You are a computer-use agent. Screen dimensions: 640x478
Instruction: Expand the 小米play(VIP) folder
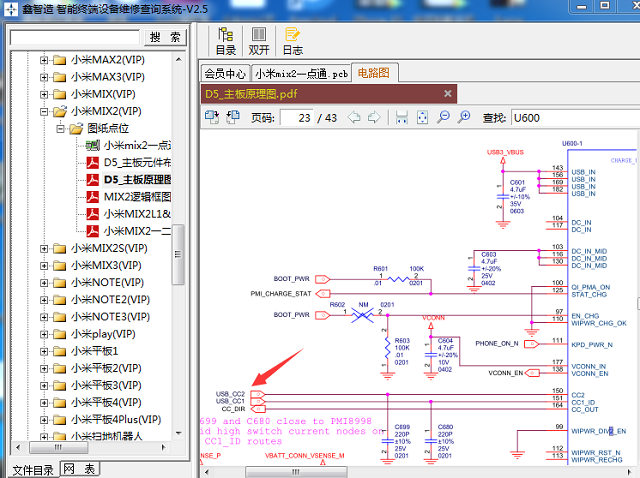pos(44,334)
